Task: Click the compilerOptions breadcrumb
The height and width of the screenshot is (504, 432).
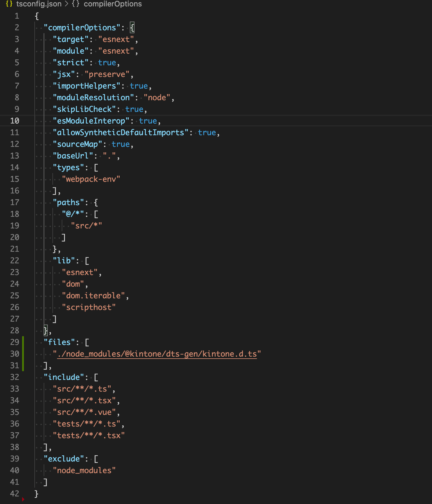Action: click(x=113, y=4)
